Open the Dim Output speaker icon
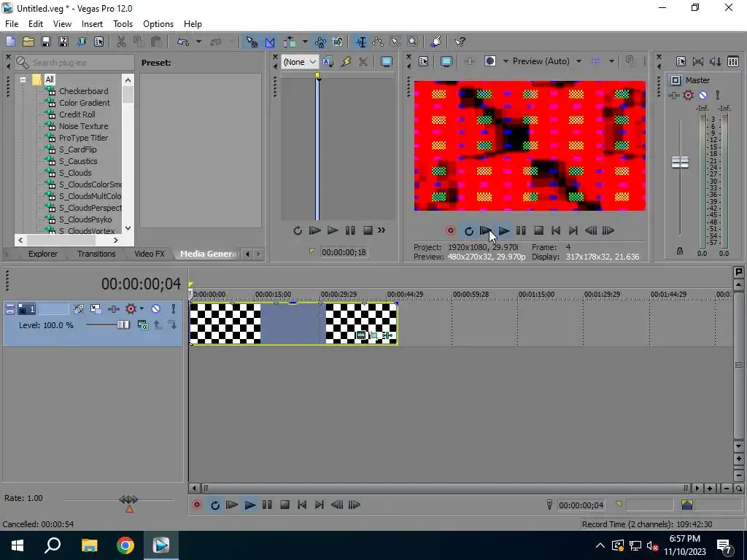The height and width of the screenshot is (560, 747). coord(715,61)
